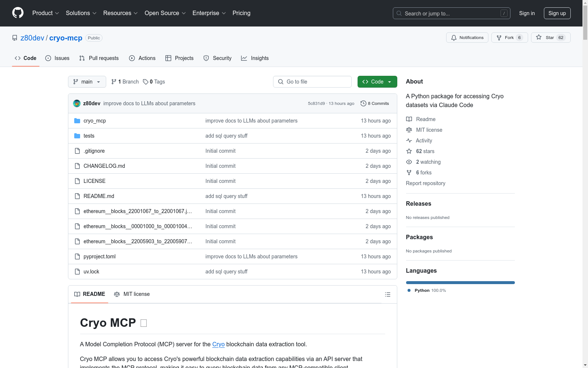This screenshot has width=588, height=368.
Task: Expand the green Code clone dropdown
Action: [x=377, y=82]
